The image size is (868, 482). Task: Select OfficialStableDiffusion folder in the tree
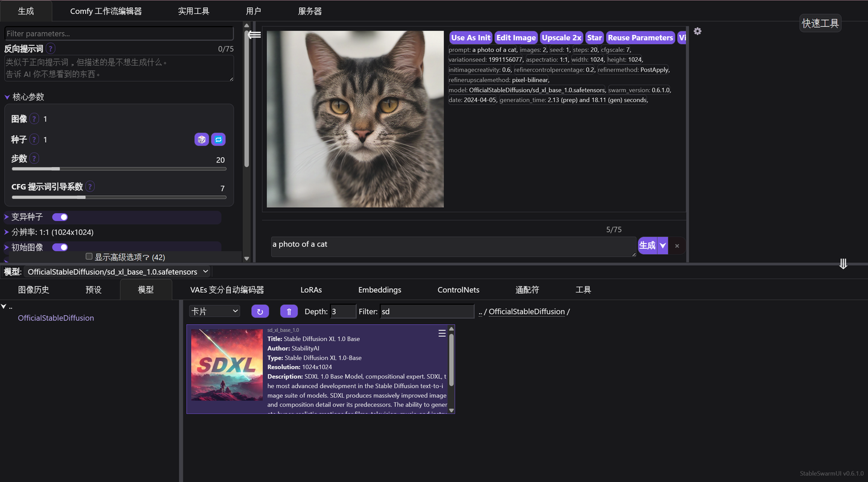coord(56,318)
